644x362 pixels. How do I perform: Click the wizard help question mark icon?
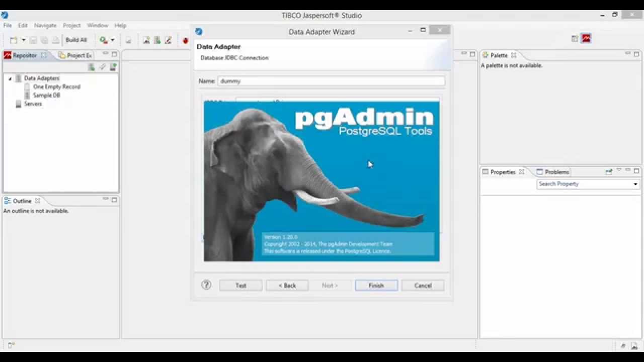[x=206, y=285]
